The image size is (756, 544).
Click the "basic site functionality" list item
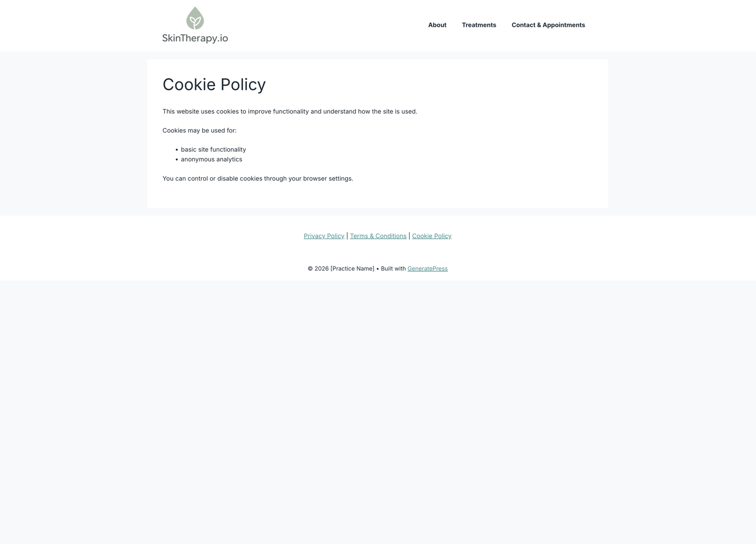213,150
